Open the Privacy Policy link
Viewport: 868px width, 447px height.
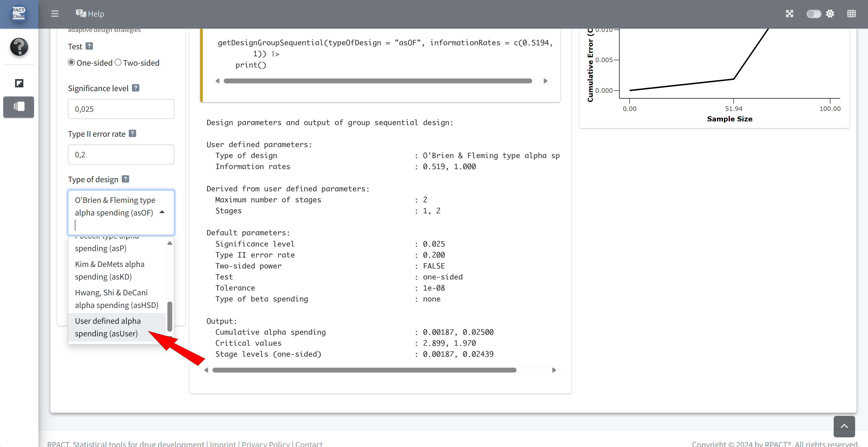265,443
